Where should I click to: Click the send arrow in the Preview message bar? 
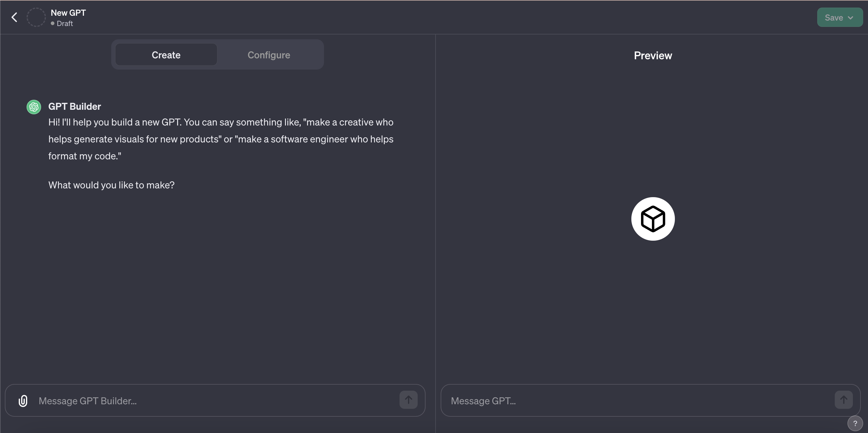tap(844, 399)
